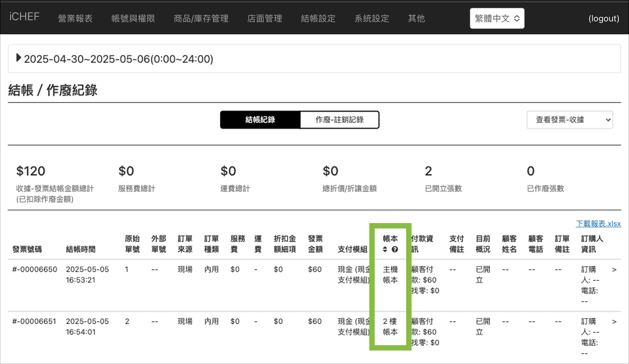Open the 結帳設定 menu
629x364 pixels.
pyautogui.click(x=318, y=18)
